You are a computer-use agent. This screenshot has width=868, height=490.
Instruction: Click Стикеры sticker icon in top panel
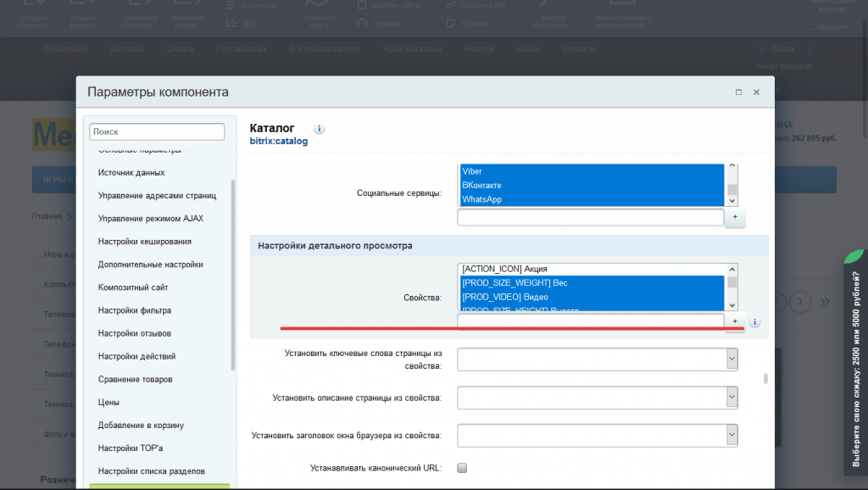tap(451, 23)
